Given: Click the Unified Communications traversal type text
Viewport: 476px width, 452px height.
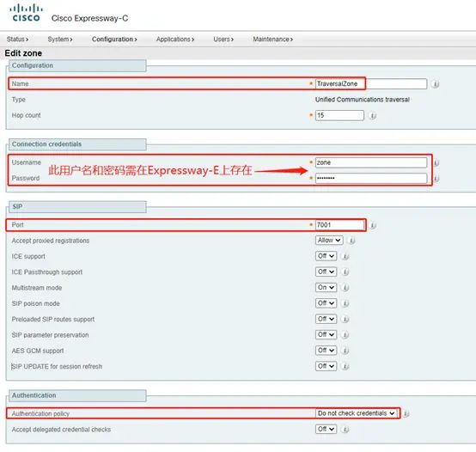Looking at the screenshot, I should click(x=363, y=100).
